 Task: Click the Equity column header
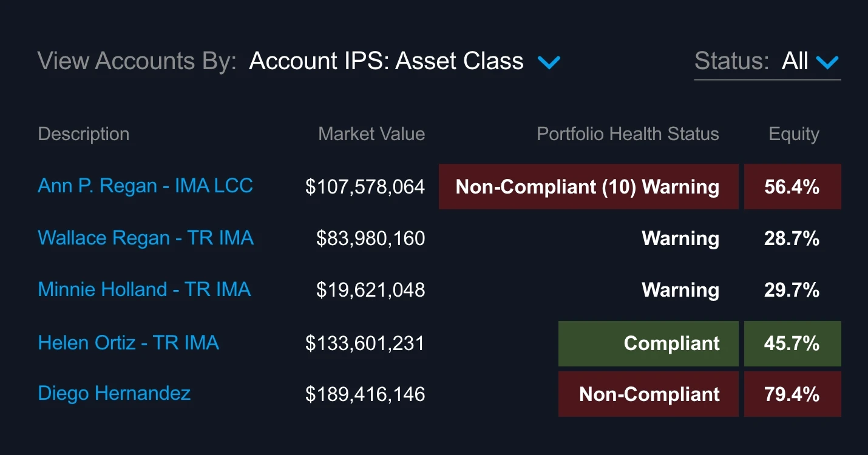(793, 133)
